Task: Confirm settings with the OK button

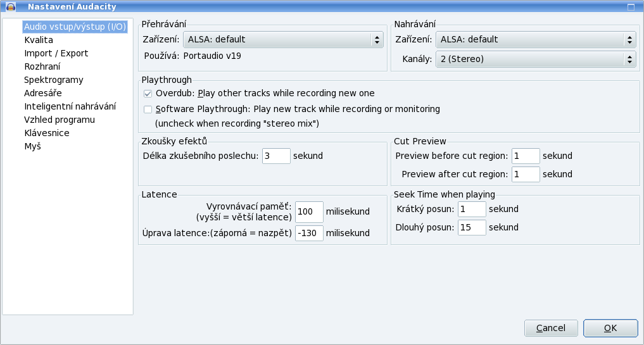Action: pyautogui.click(x=610, y=328)
